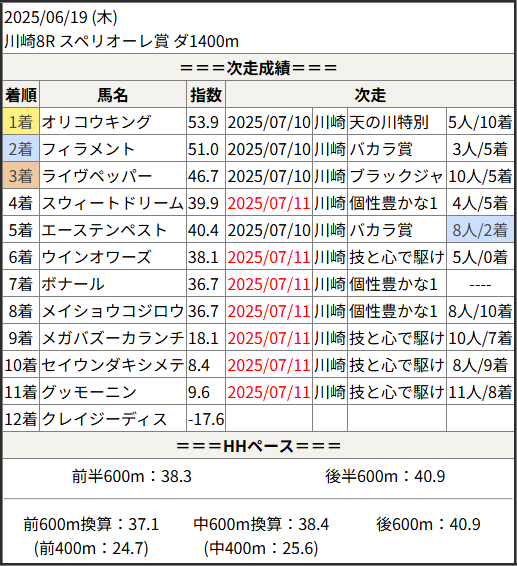The image size is (517, 566).
Task: Select horse name クレイジーディス
Action: [x=104, y=419]
